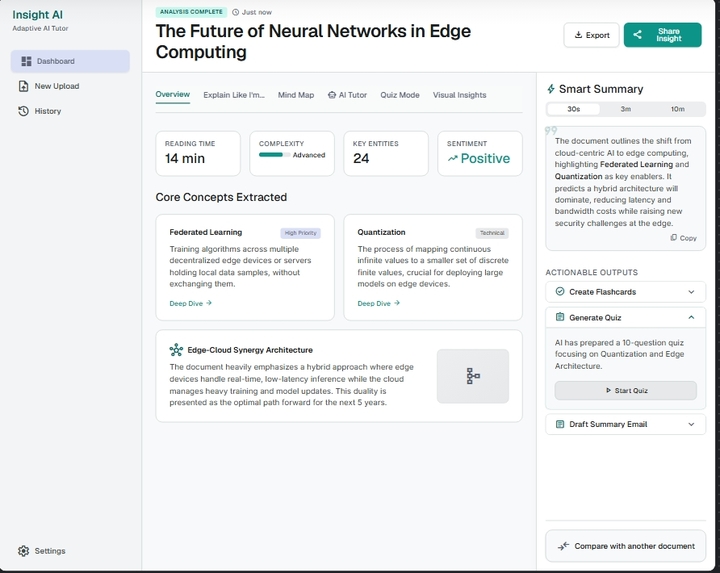Collapse the Generate Quiz chevron

[x=691, y=317]
